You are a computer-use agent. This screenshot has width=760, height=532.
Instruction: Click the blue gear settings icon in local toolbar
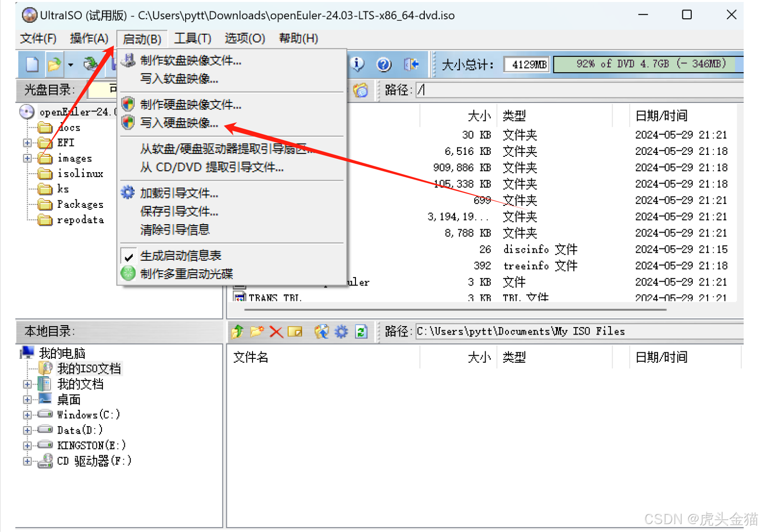(342, 332)
